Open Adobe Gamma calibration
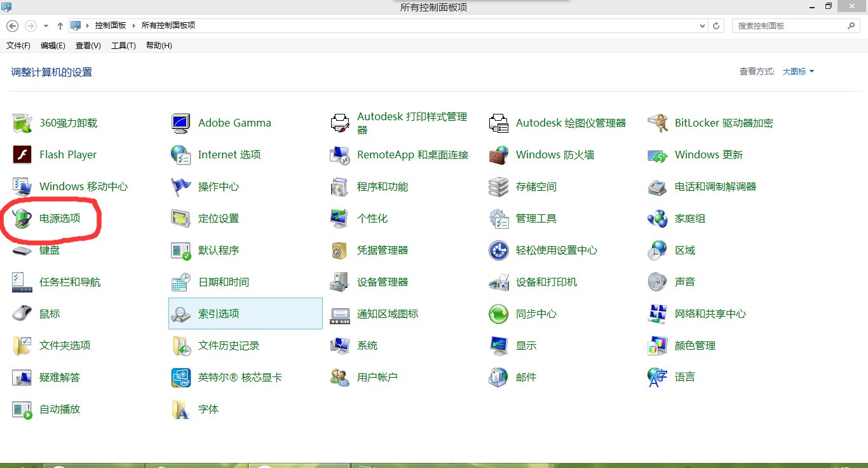 234,123
